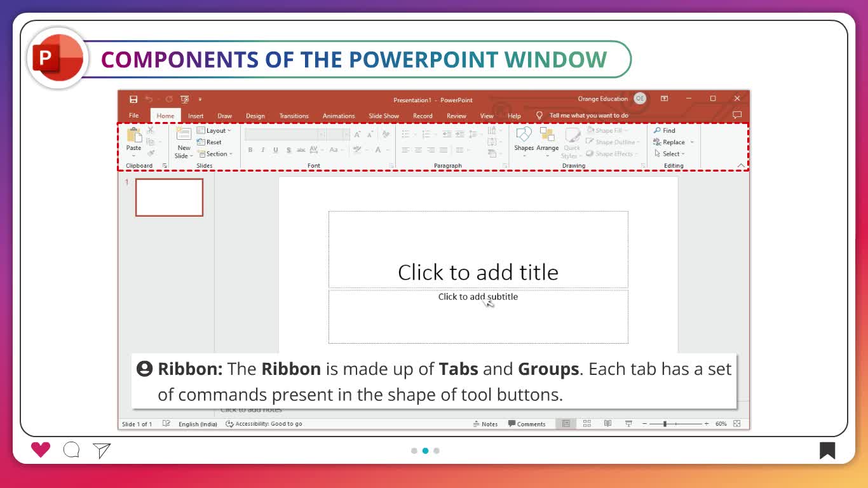Open the Shape Fill dropdown
This screenshot has height=488, width=868.
tap(607, 130)
